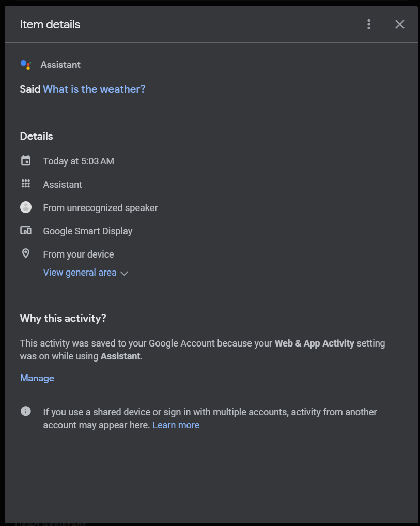Close the Item details dialog

(x=399, y=24)
